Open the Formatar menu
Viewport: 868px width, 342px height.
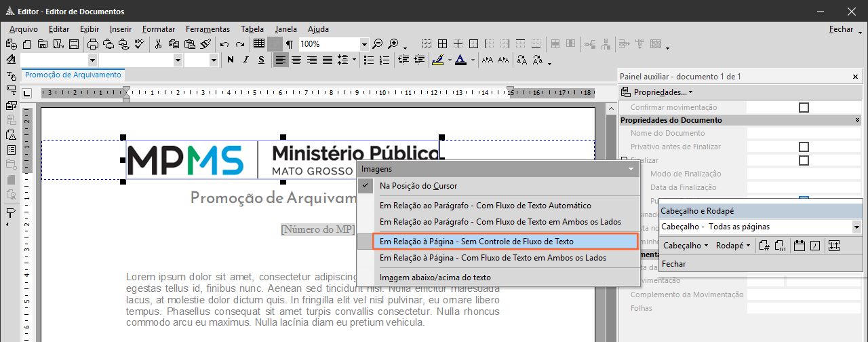pos(159,29)
